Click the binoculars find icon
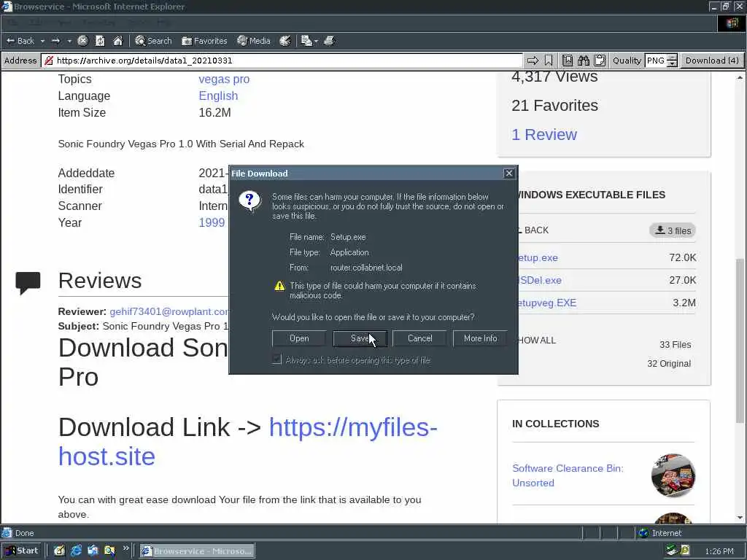The image size is (747, 560). (584, 61)
